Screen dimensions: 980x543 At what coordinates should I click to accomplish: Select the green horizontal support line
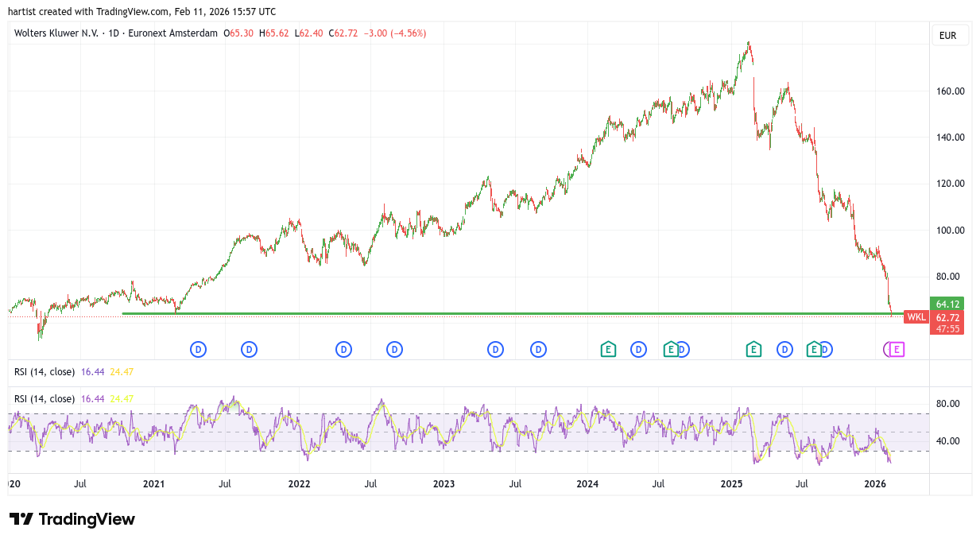coord(477,314)
